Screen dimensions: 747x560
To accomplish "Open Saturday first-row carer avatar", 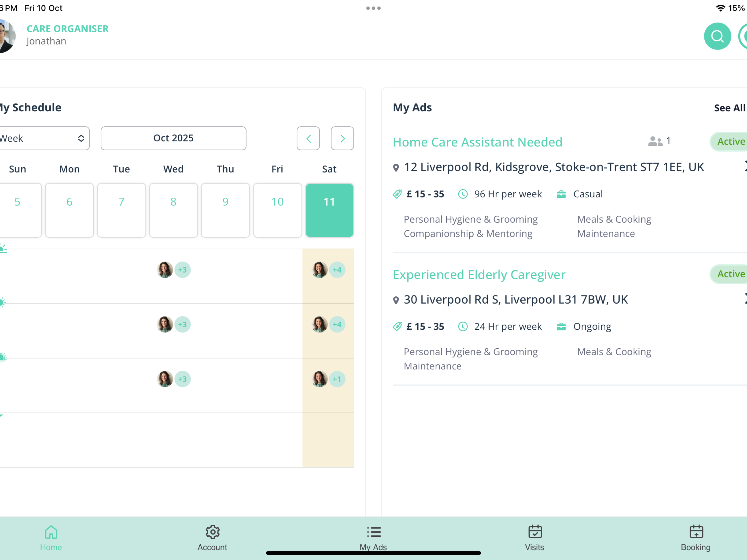I will [319, 270].
